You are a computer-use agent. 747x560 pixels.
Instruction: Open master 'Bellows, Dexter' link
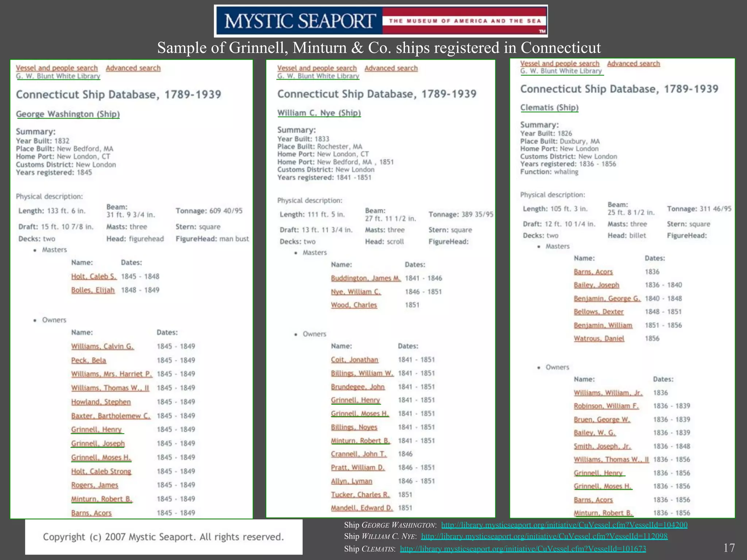(599, 312)
